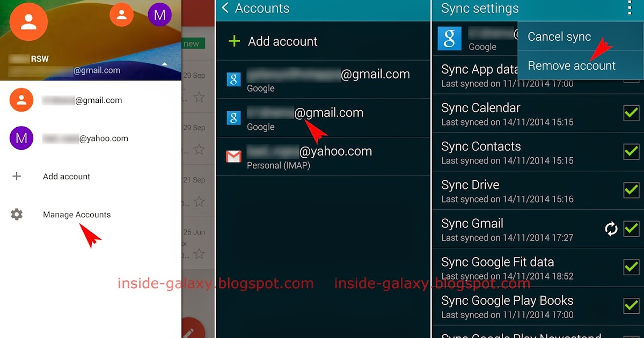Toggle the Sync Contacts checkbox
The width and height of the screenshot is (644, 338).
(631, 151)
